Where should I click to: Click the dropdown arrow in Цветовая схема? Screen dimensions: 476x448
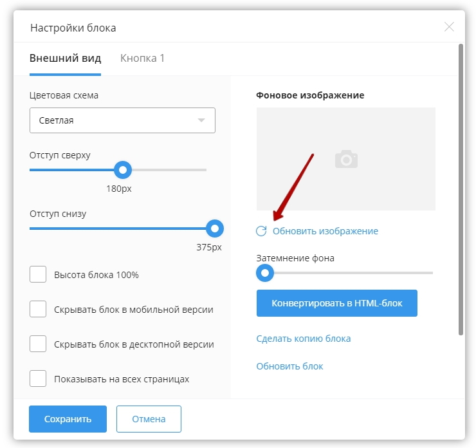[201, 120]
